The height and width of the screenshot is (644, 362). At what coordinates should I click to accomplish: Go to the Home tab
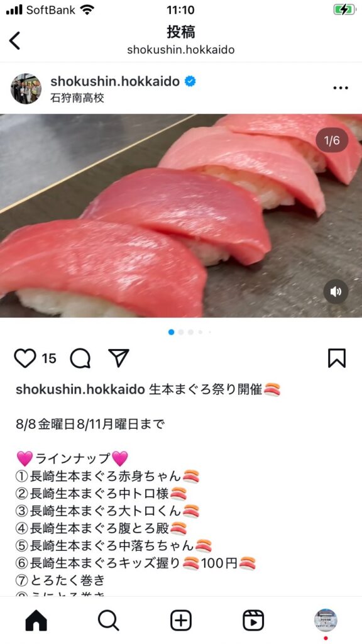click(x=36, y=620)
